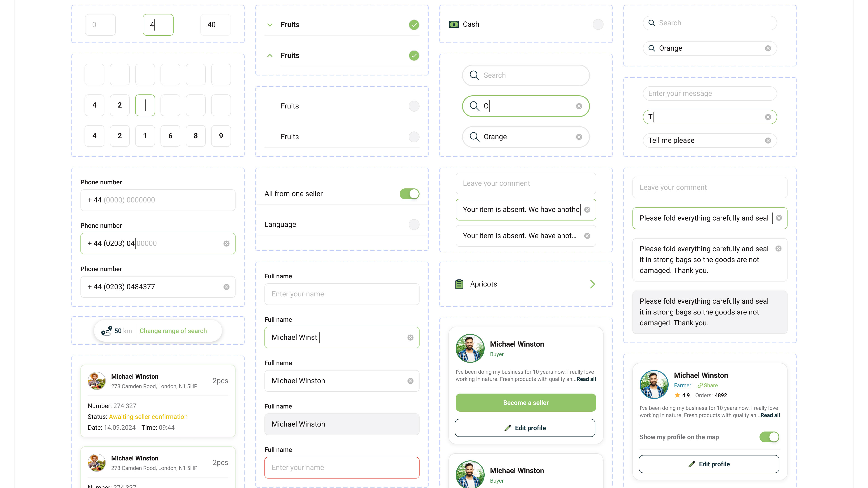Click the Cash banknote icon
This screenshot has width=868, height=488.
coord(453,24)
